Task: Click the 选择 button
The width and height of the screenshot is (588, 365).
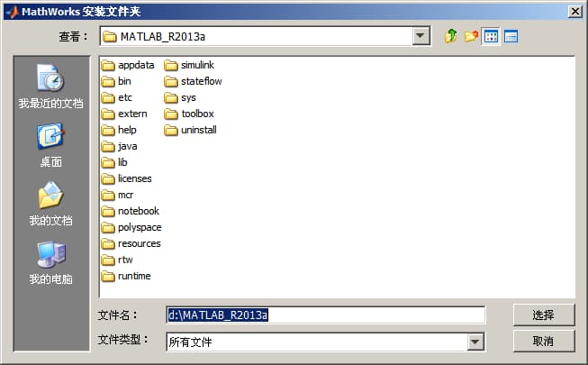Action: pos(543,315)
